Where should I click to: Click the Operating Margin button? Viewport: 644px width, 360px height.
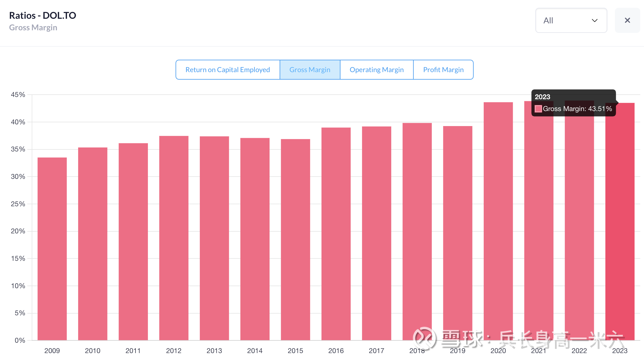(x=376, y=69)
